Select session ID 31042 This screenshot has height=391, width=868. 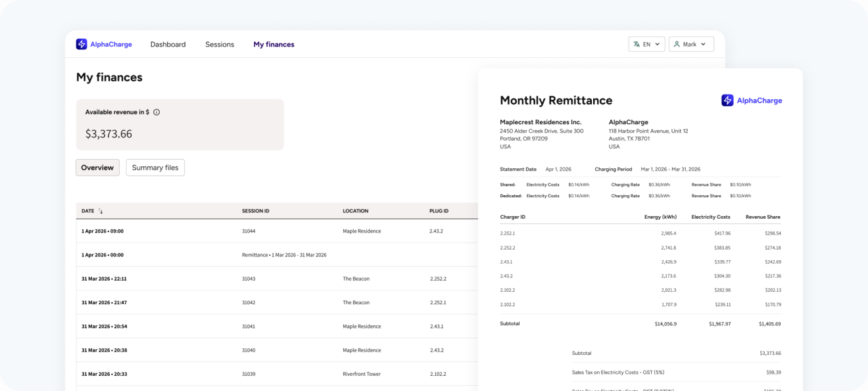pos(249,303)
